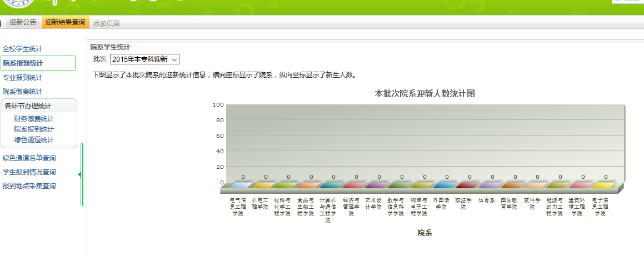Open the 批次 batch dropdown
Viewport: 644px width, 256px height.
pyautogui.click(x=144, y=59)
